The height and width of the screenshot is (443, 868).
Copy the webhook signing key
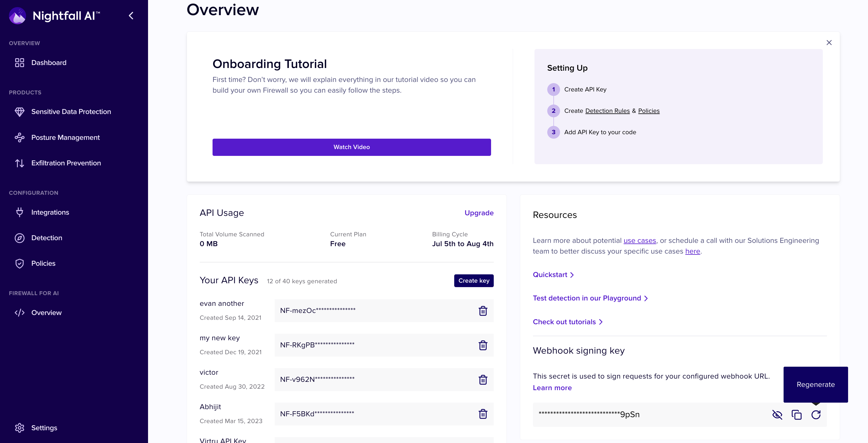point(796,415)
